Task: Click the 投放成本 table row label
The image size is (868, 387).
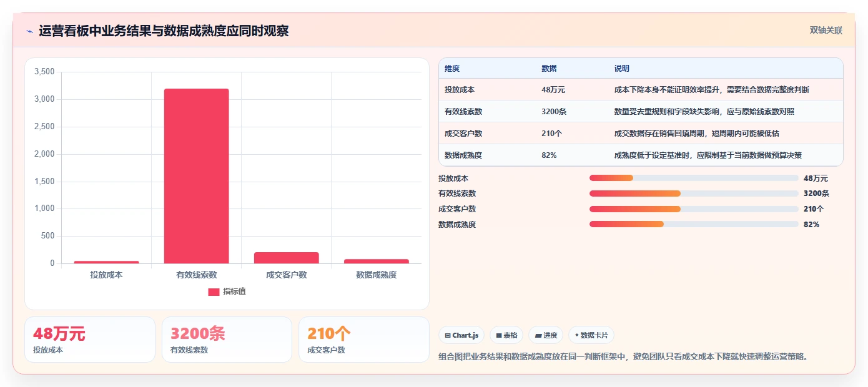Action: (x=460, y=90)
